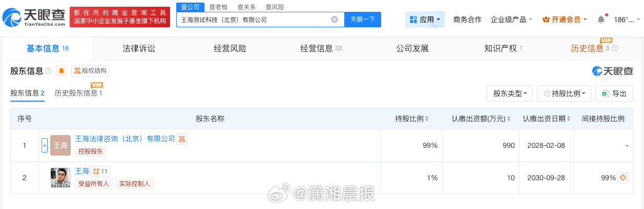This screenshot has width=644, height=209.
Task: Click the 间接持股比例 column header
Action: (603, 119)
